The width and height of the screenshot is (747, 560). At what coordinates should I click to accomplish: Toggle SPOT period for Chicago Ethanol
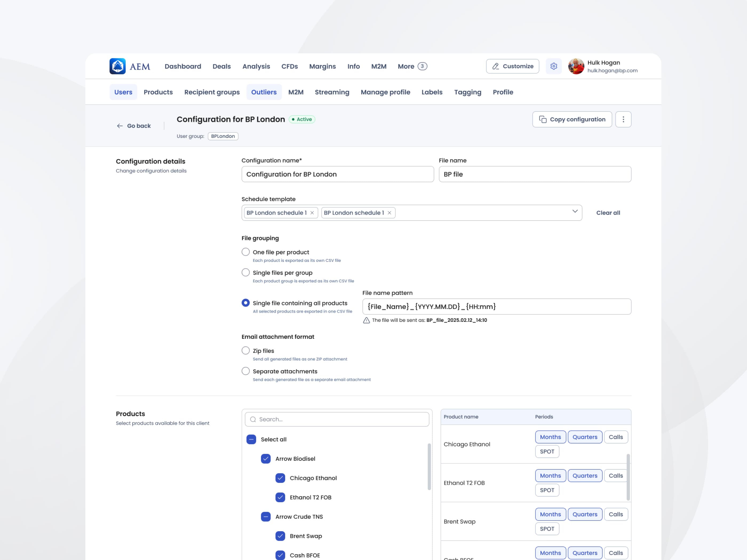(547, 451)
